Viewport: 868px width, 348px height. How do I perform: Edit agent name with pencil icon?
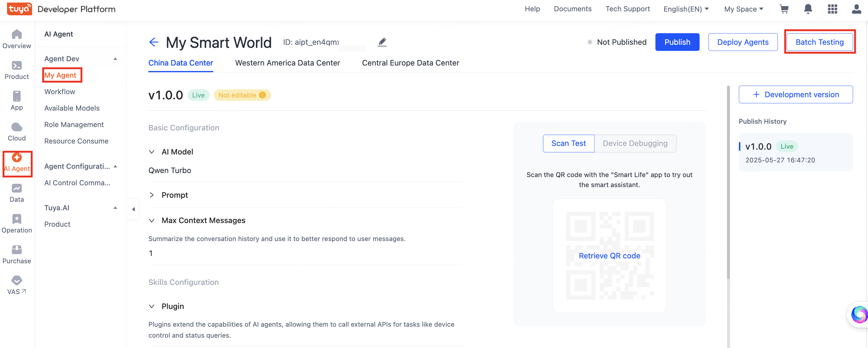coord(382,42)
